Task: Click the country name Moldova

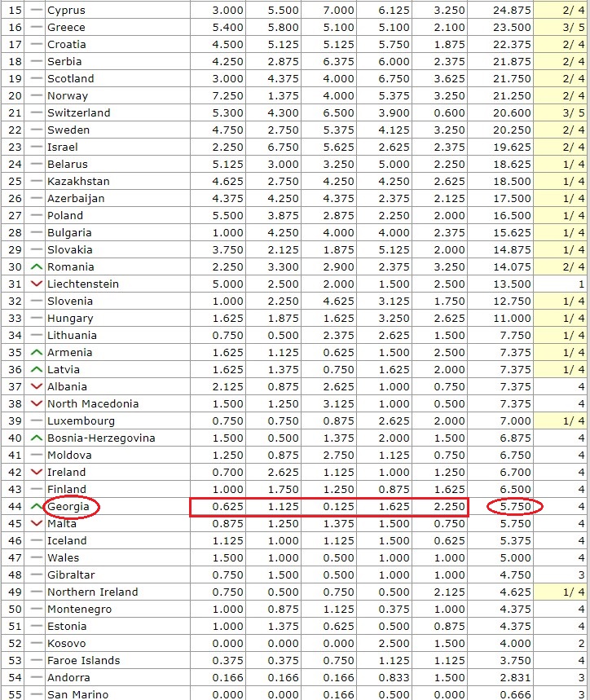Action: (x=69, y=455)
